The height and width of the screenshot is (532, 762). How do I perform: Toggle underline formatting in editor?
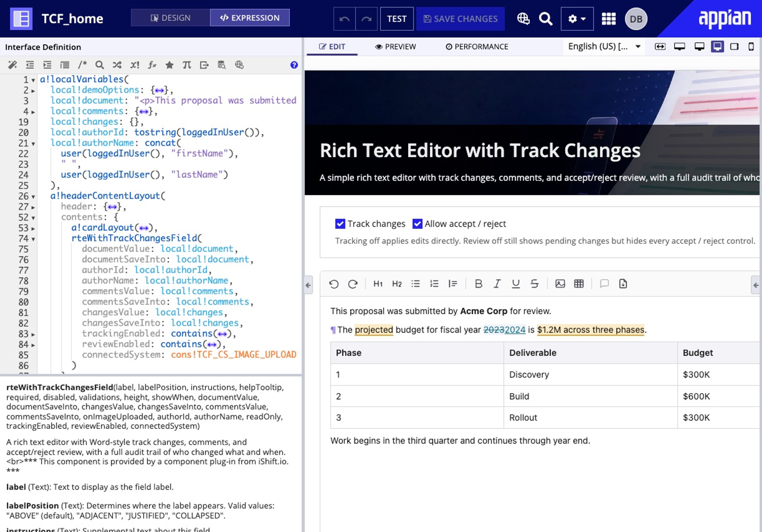click(515, 284)
